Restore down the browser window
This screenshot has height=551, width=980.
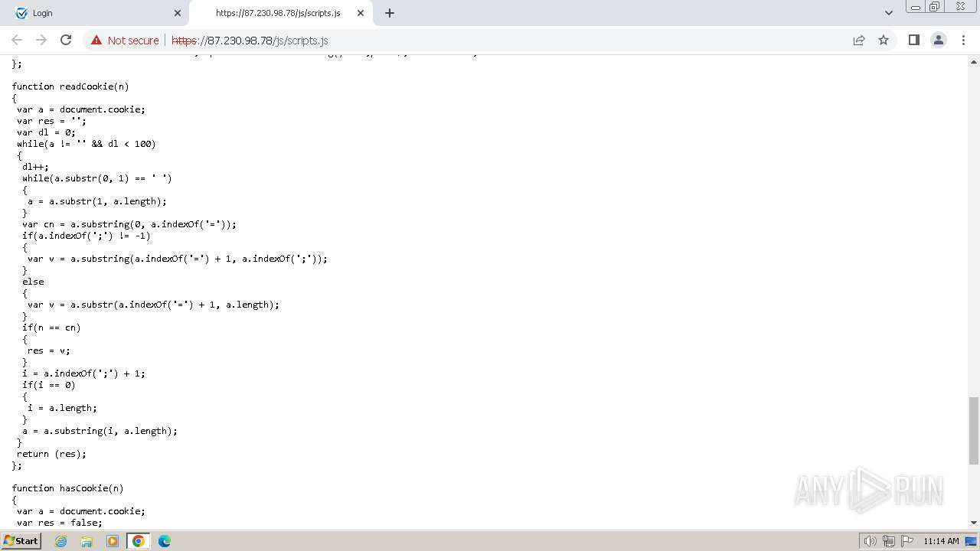pos(935,7)
